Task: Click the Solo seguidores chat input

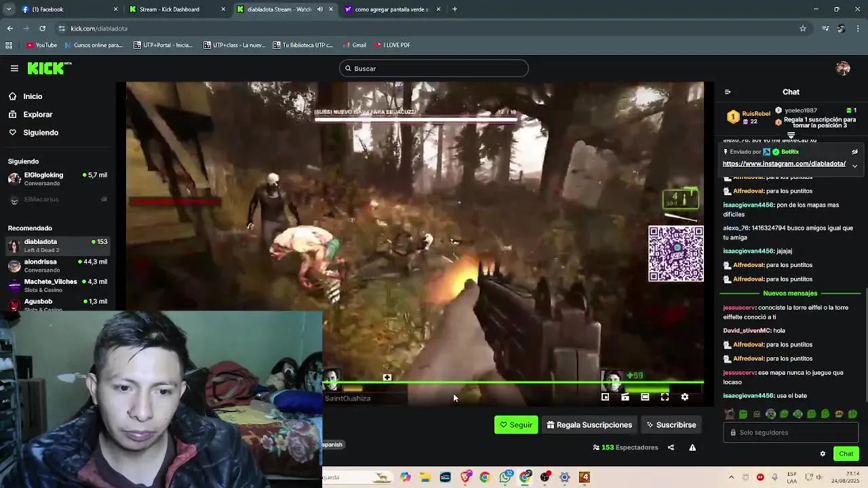Action: click(791, 432)
